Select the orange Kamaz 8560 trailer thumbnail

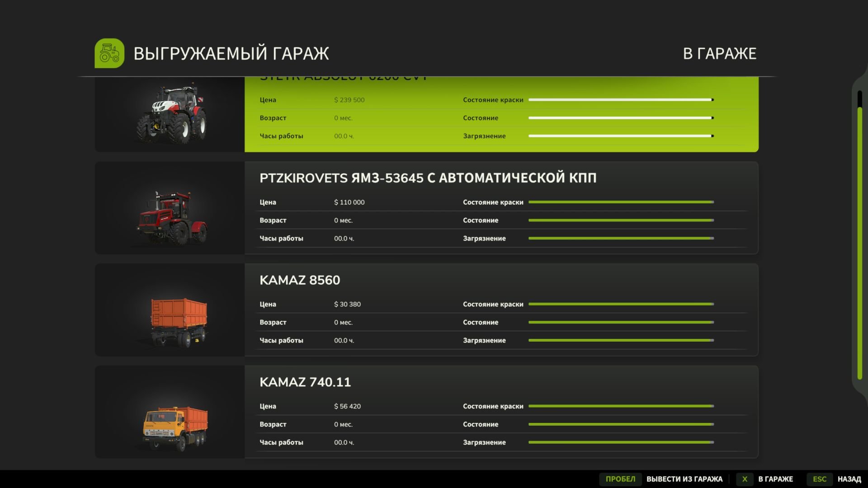pos(170,310)
